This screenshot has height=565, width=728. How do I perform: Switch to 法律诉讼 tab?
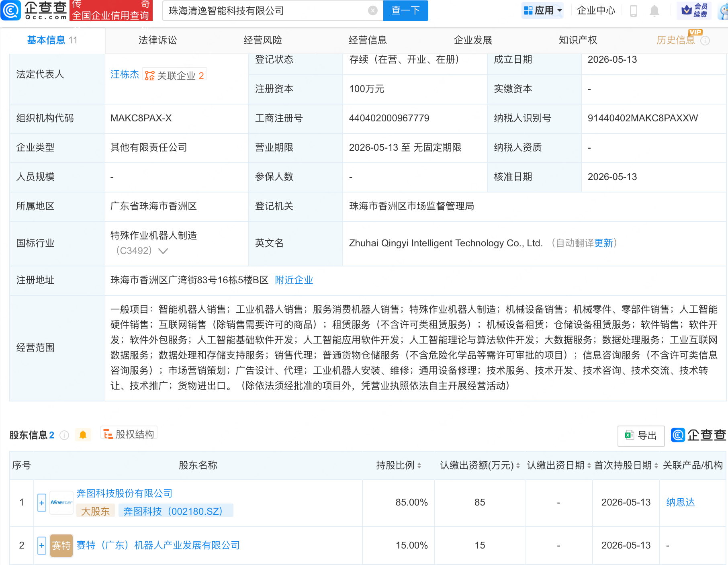click(x=157, y=40)
